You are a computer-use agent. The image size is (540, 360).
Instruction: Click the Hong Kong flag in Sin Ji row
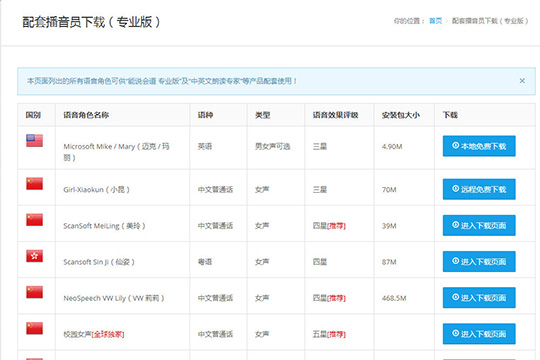coord(34,256)
